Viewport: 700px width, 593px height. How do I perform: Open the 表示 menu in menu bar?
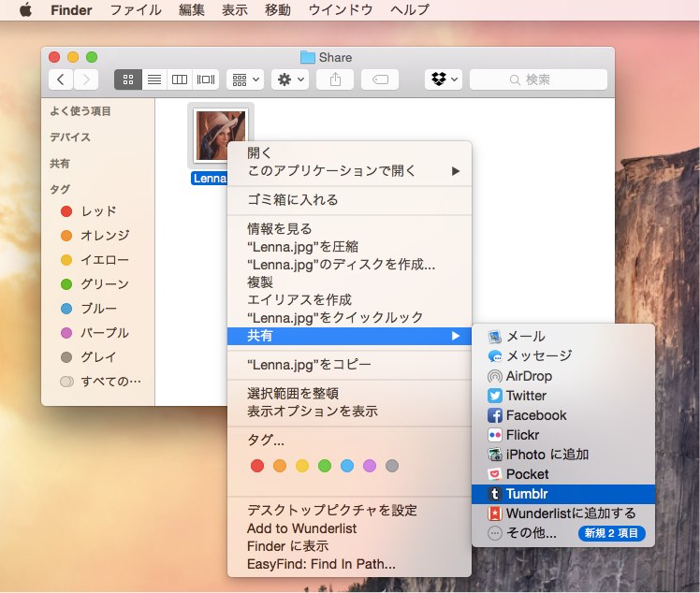(x=234, y=9)
